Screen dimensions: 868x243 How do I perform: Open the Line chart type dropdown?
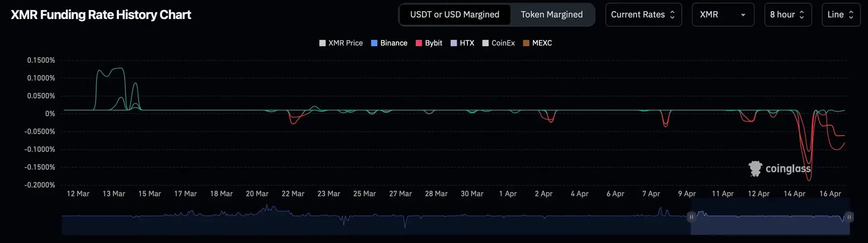pyautogui.click(x=841, y=14)
